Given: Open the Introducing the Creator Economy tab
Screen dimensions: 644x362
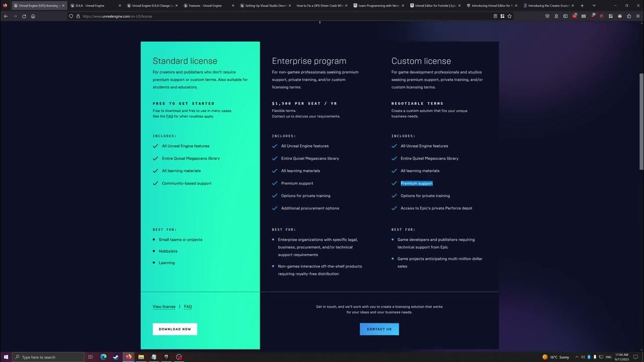Looking at the screenshot, I should (549, 6).
